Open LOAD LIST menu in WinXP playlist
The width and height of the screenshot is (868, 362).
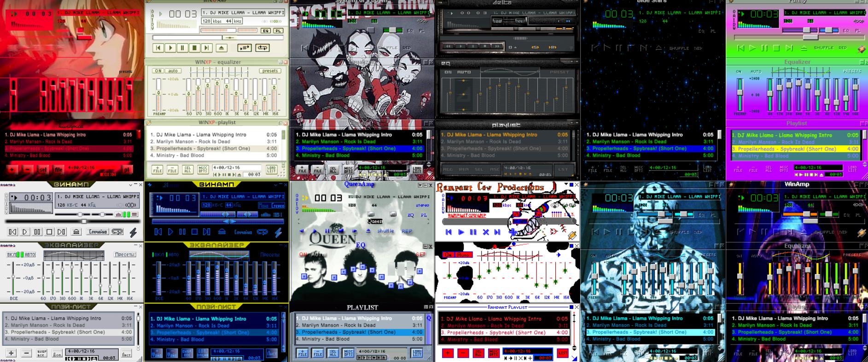pyautogui.click(x=272, y=170)
